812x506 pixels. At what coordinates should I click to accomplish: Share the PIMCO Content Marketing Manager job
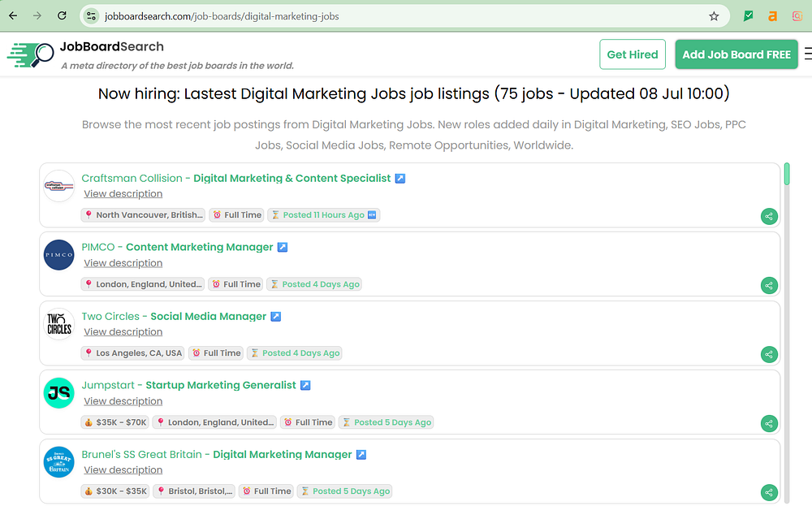(769, 285)
